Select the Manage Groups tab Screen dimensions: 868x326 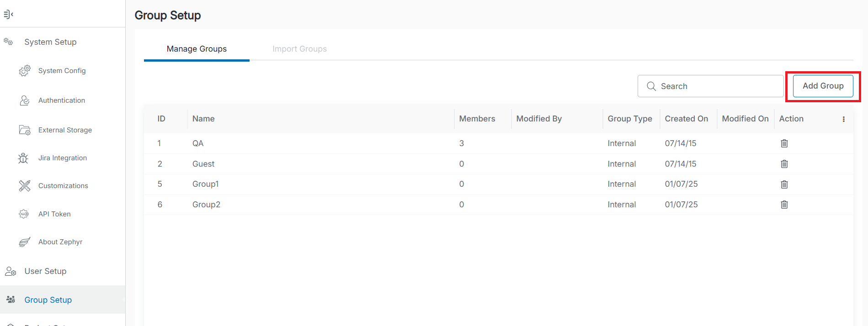coord(197,49)
